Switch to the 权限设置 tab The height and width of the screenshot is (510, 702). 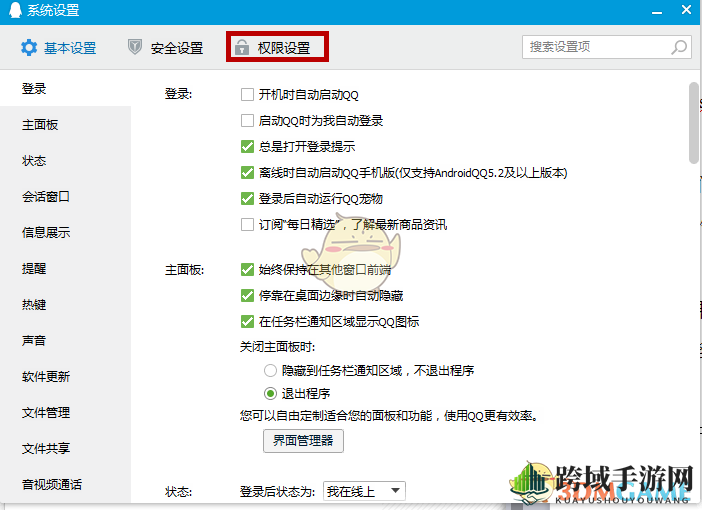tap(277, 47)
